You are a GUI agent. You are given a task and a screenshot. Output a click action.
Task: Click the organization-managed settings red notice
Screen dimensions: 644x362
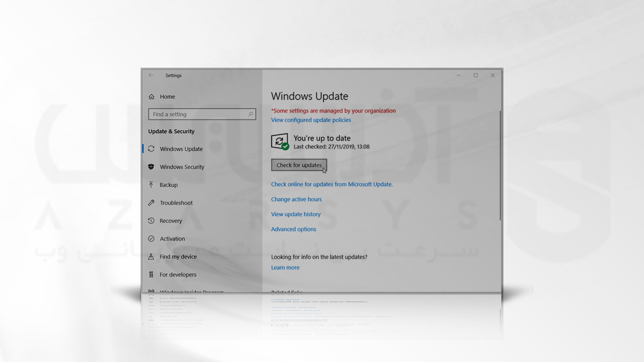(x=333, y=111)
